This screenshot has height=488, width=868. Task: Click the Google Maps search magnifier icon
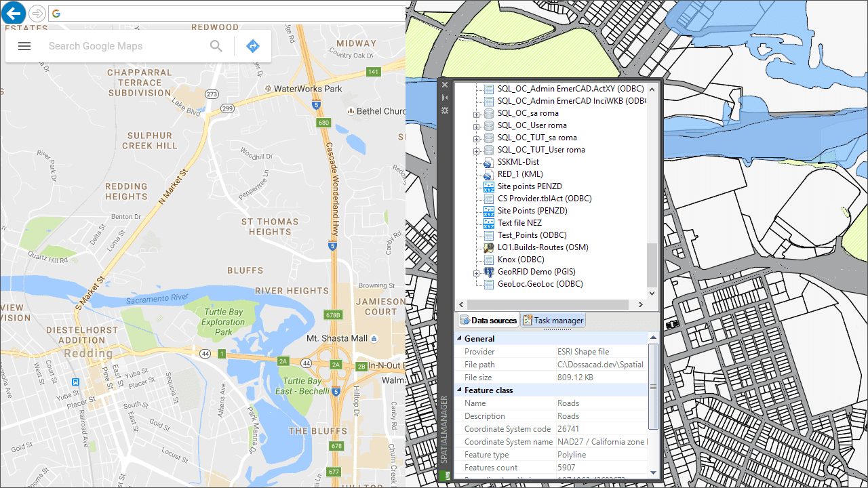[216, 46]
